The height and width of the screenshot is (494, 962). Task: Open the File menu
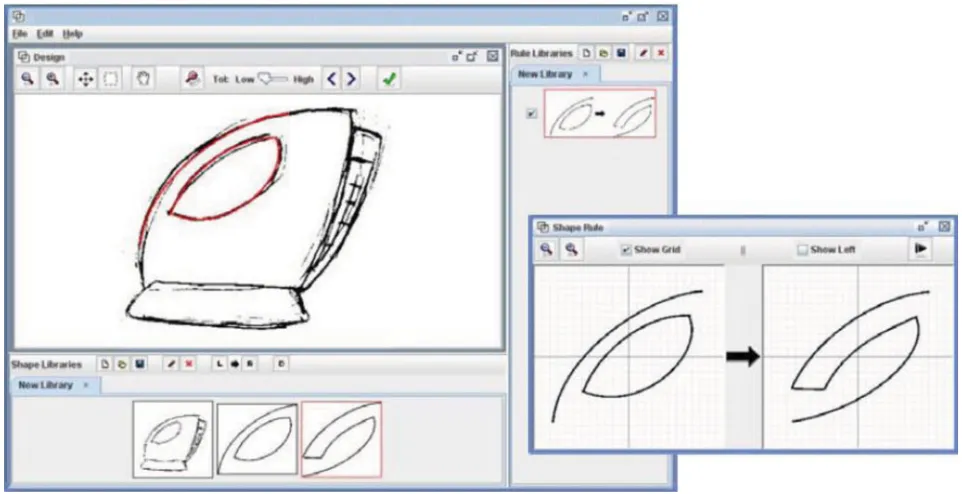tap(20, 34)
